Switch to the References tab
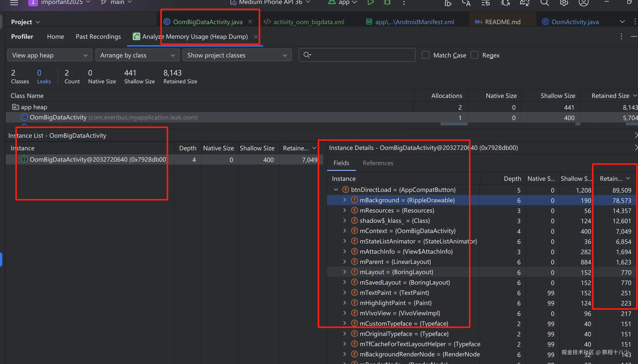 pyautogui.click(x=378, y=163)
